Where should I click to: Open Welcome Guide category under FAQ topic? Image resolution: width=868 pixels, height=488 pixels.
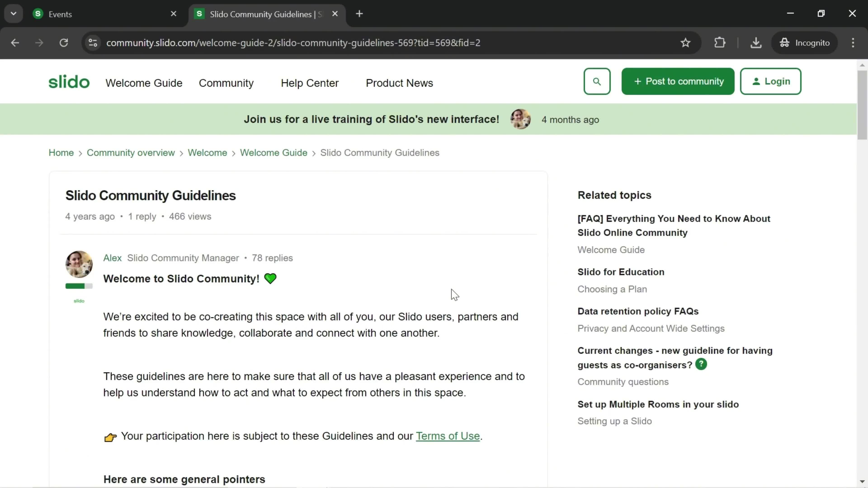click(611, 250)
